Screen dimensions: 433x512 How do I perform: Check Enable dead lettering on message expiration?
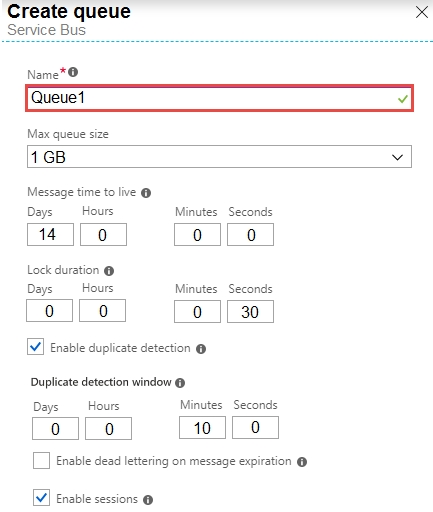pos(41,460)
